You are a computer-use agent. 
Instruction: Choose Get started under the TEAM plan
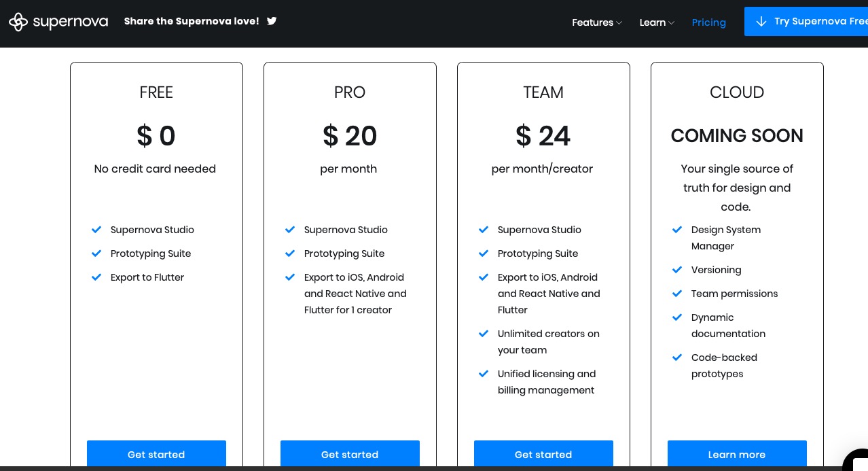tap(543, 454)
